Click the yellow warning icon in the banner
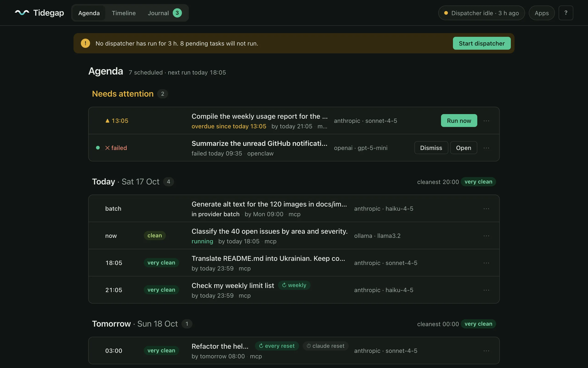Image resolution: width=588 pixels, height=368 pixels. (85, 43)
